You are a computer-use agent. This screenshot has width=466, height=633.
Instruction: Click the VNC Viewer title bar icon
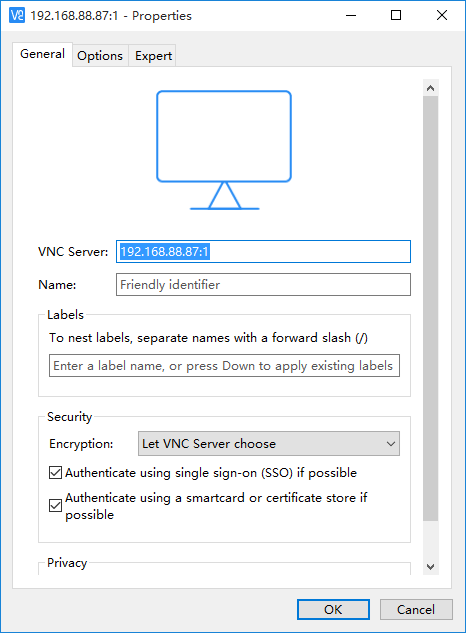17,15
